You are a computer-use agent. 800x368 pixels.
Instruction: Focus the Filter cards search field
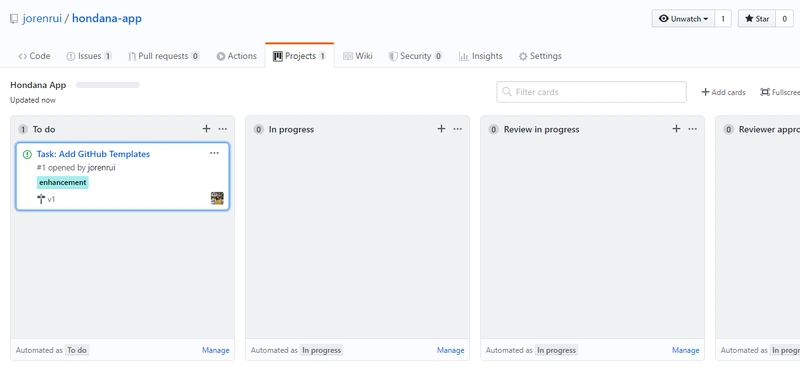(591, 92)
